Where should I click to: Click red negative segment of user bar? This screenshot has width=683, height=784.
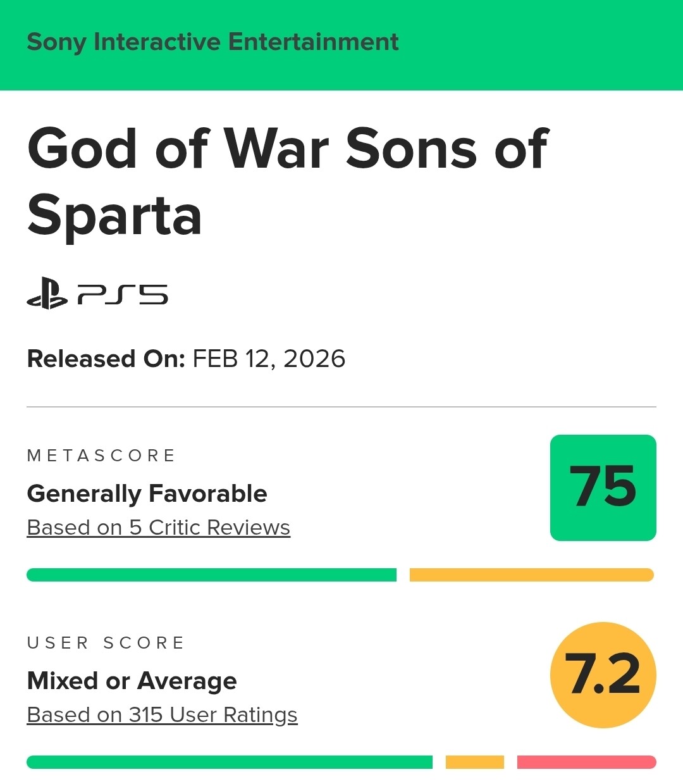(587, 762)
